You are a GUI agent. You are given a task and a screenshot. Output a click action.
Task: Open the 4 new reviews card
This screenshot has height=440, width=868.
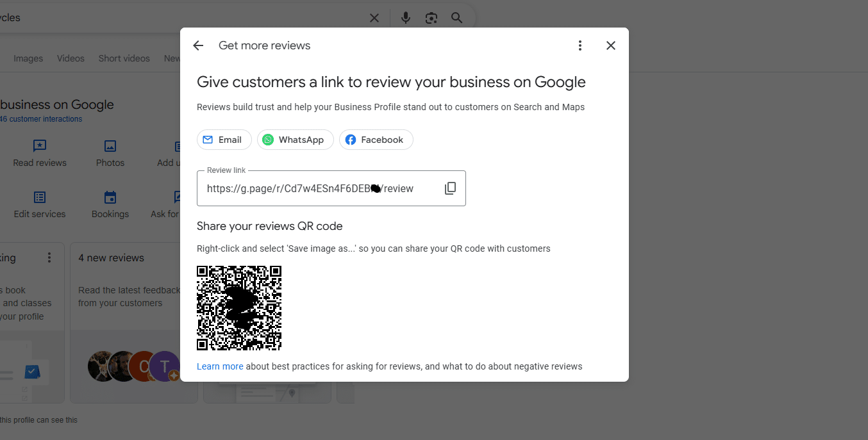[x=134, y=322]
